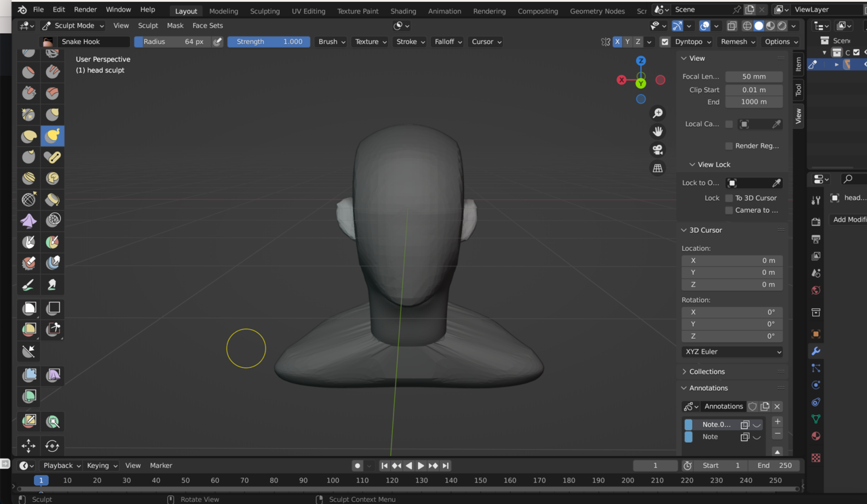Toggle perspective/orthographic grid icon
The height and width of the screenshot is (504, 867).
click(x=657, y=168)
